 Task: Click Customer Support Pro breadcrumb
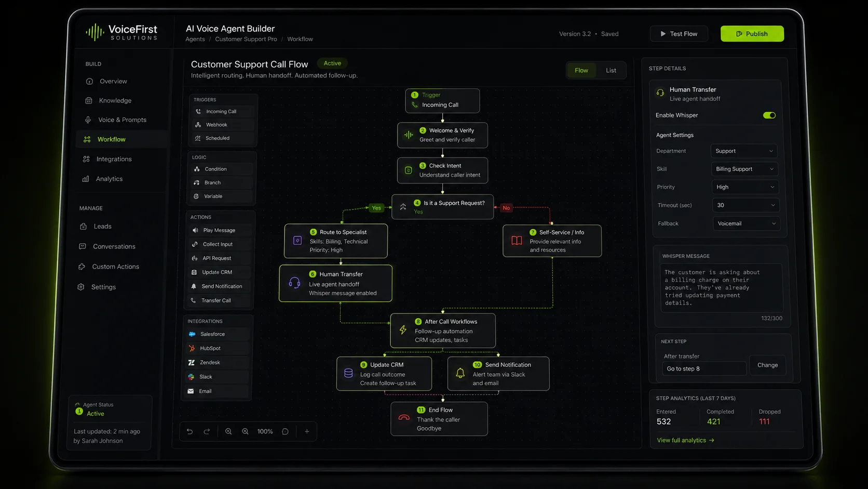[246, 39]
